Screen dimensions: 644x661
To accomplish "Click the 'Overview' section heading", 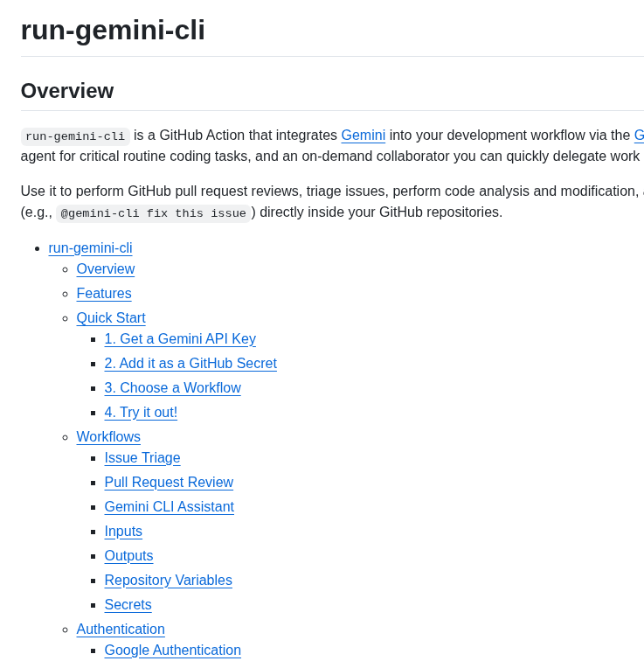I will (x=67, y=91).
